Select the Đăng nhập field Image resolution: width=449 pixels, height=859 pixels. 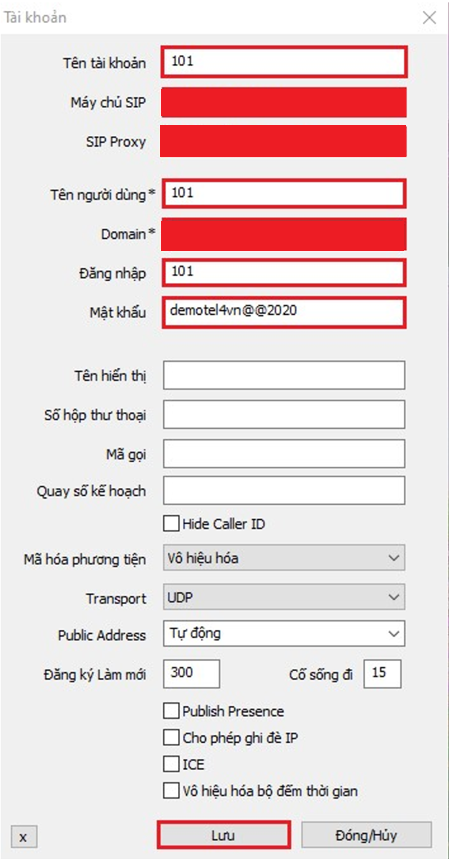click(284, 272)
